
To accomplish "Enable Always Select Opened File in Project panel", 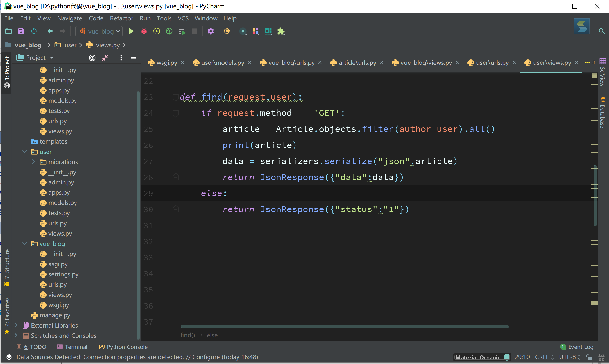I will pyautogui.click(x=92, y=58).
